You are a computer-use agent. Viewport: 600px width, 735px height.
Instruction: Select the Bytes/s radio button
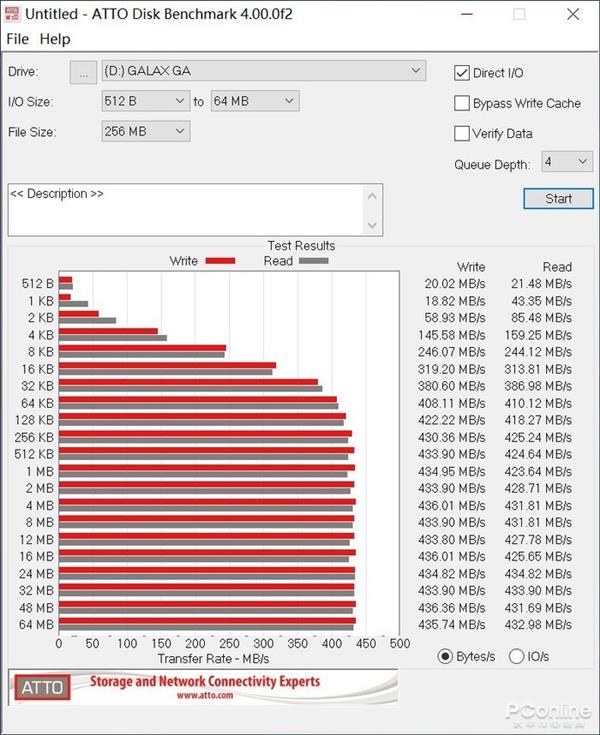[445, 656]
